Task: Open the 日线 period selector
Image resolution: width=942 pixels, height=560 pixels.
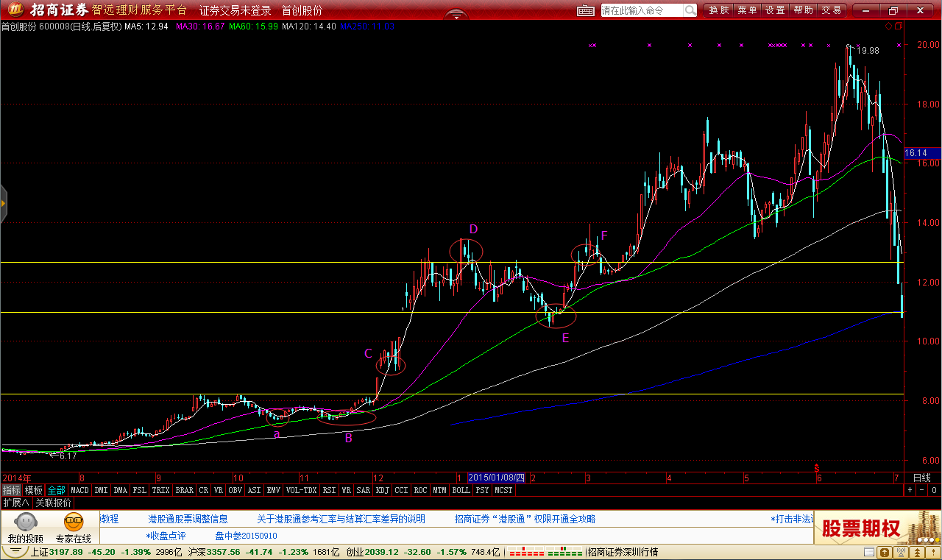Action: [x=922, y=478]
